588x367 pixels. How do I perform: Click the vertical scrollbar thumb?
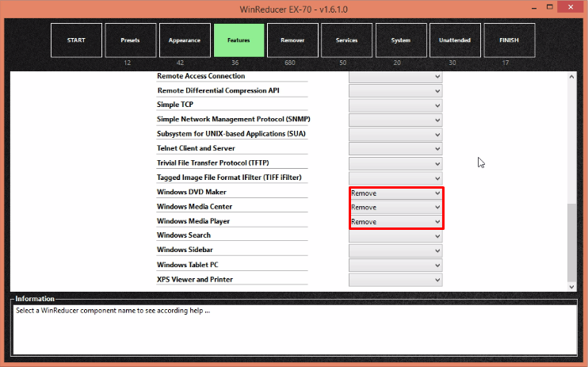(571, 243)
